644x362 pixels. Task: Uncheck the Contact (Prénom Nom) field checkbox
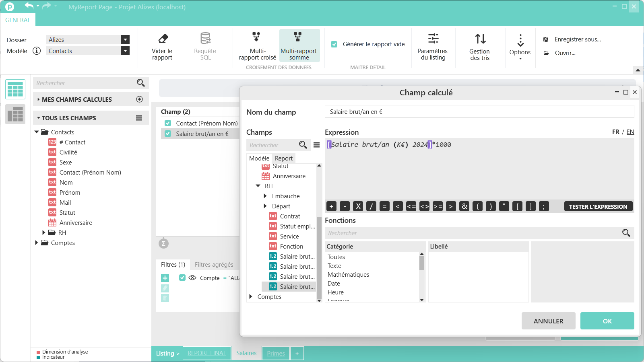(x=168, y=123)
